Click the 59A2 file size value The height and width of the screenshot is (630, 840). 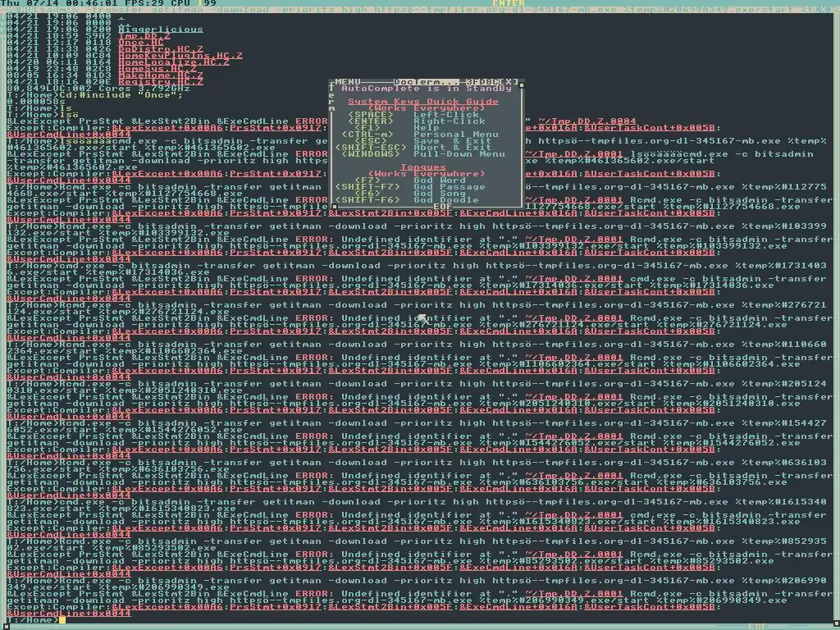(x=98, y=36)
